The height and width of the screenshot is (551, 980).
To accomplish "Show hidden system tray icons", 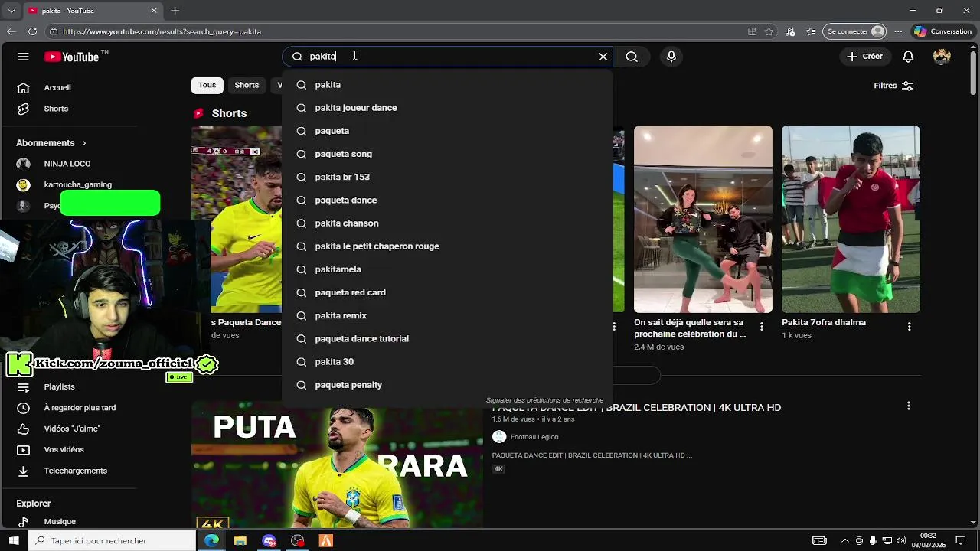I will [x=845, y=540].
